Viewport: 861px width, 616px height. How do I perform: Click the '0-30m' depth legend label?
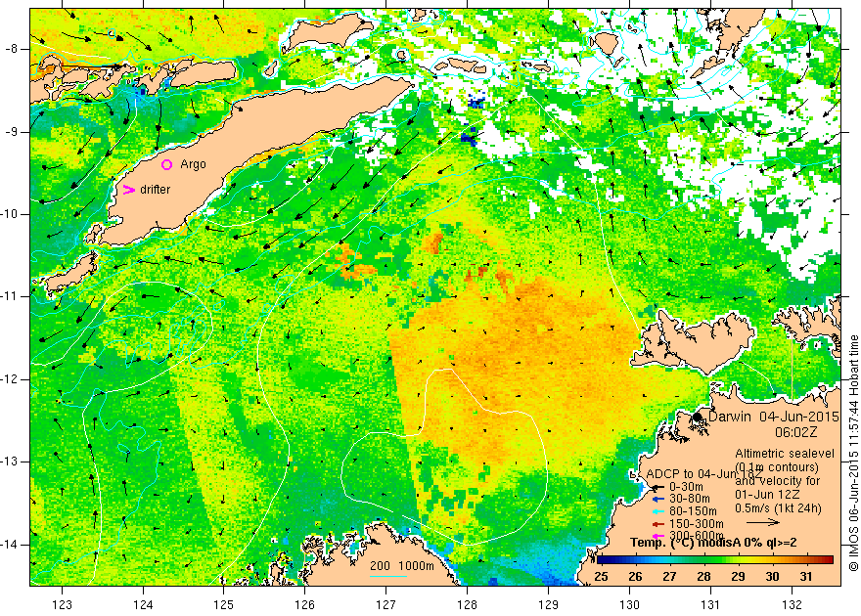pos(686,487)
